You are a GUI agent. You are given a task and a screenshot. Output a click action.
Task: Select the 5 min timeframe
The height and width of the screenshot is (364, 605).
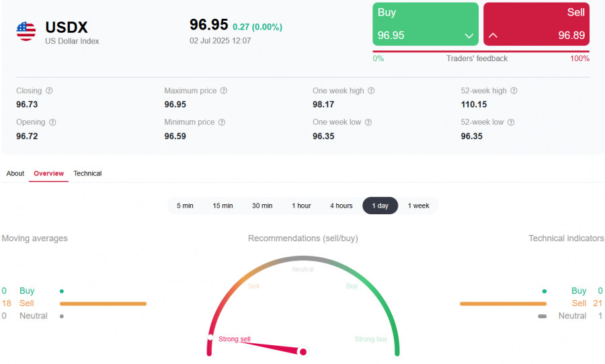[186, 206]
